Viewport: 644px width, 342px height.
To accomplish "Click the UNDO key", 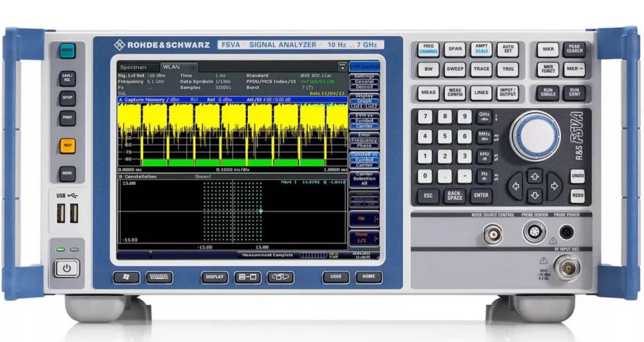I will point(577,176).
